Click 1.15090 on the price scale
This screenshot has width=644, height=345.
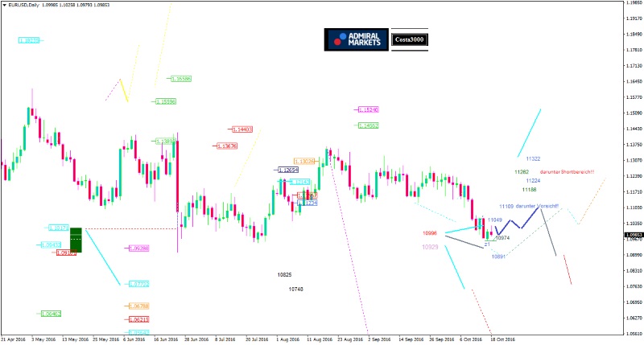(x=632, y=113)
